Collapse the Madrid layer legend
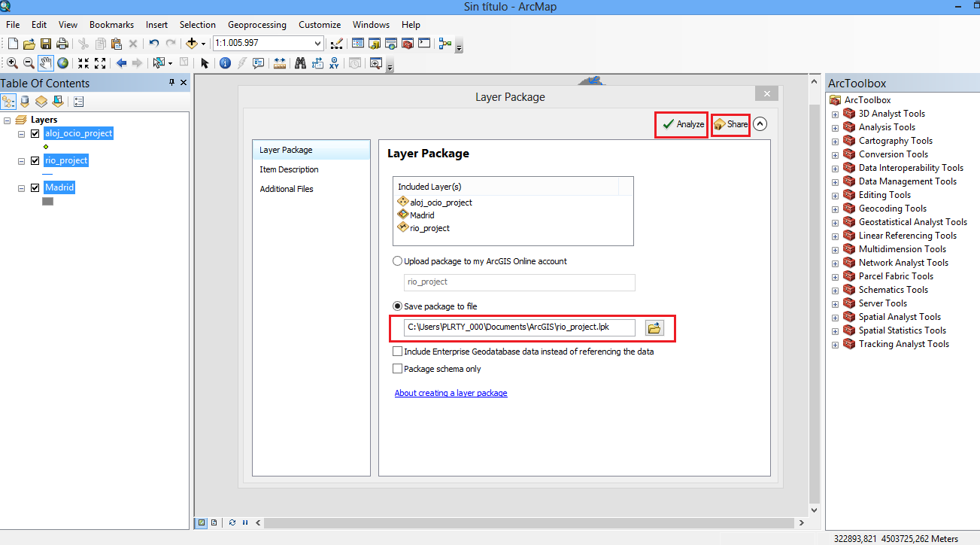Viewport: 980px width, 545px height. (x=22, y=188)
